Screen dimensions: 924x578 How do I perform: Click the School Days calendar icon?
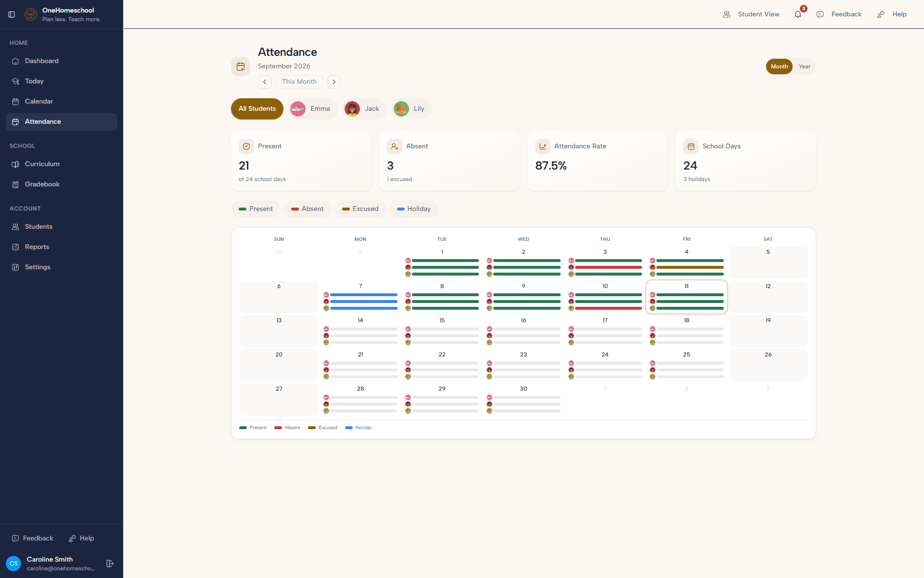[x=691, y=146]
